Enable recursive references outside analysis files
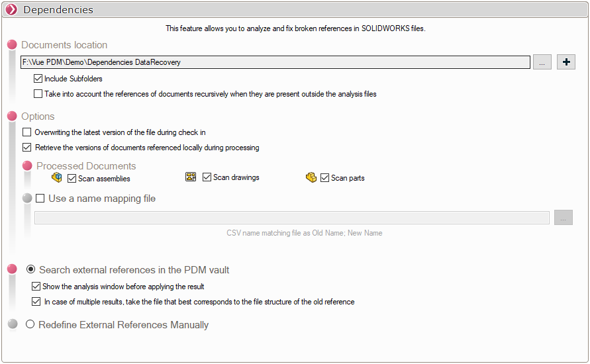This screenshot has width=590, height=364. [38, 94]
